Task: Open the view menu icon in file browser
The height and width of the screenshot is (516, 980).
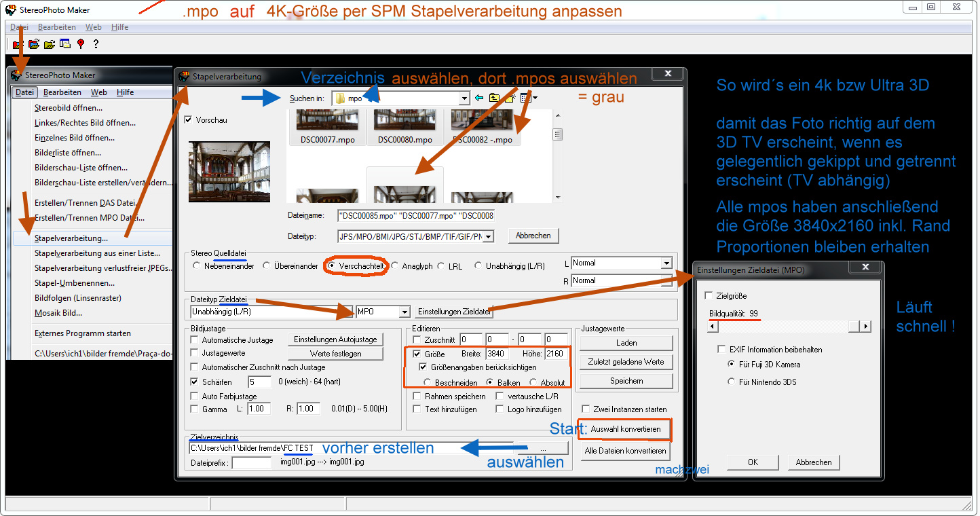Action: (529, 98)
